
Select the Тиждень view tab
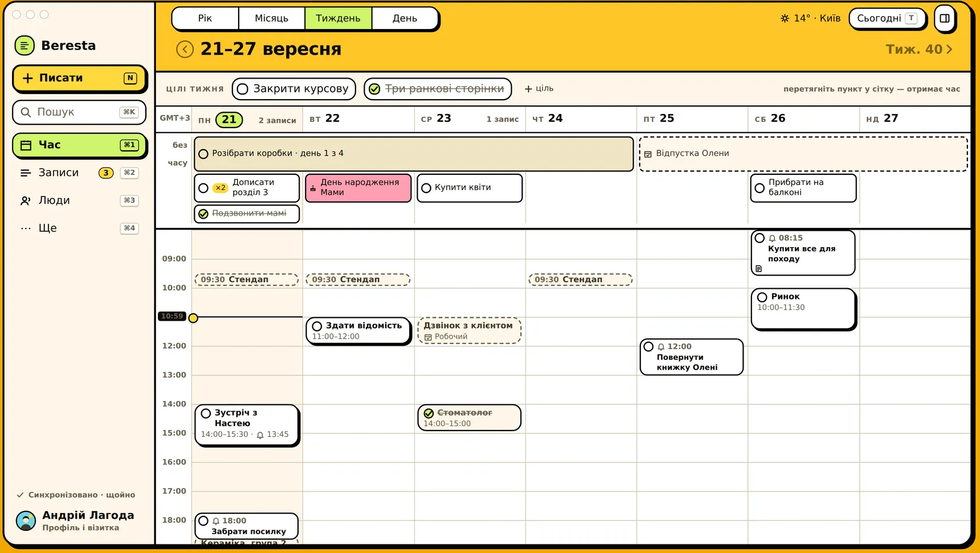[338, 18]
